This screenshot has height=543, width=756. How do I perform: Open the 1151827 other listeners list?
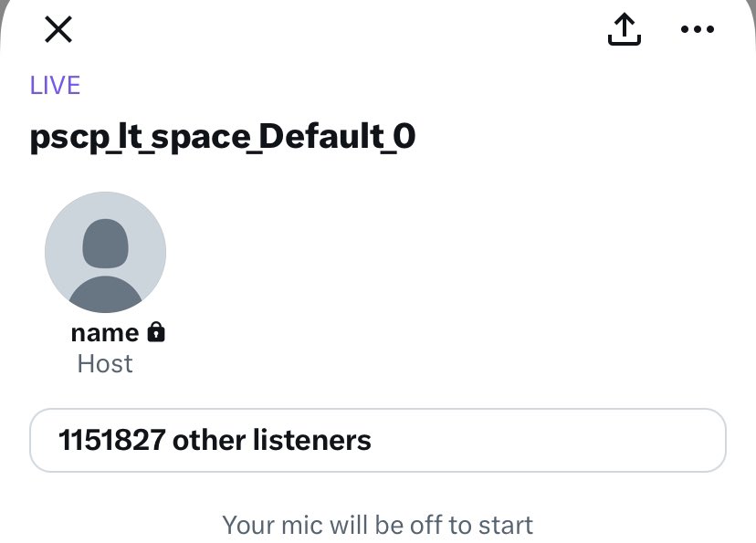pyautogui.click(x=378, y=441)
